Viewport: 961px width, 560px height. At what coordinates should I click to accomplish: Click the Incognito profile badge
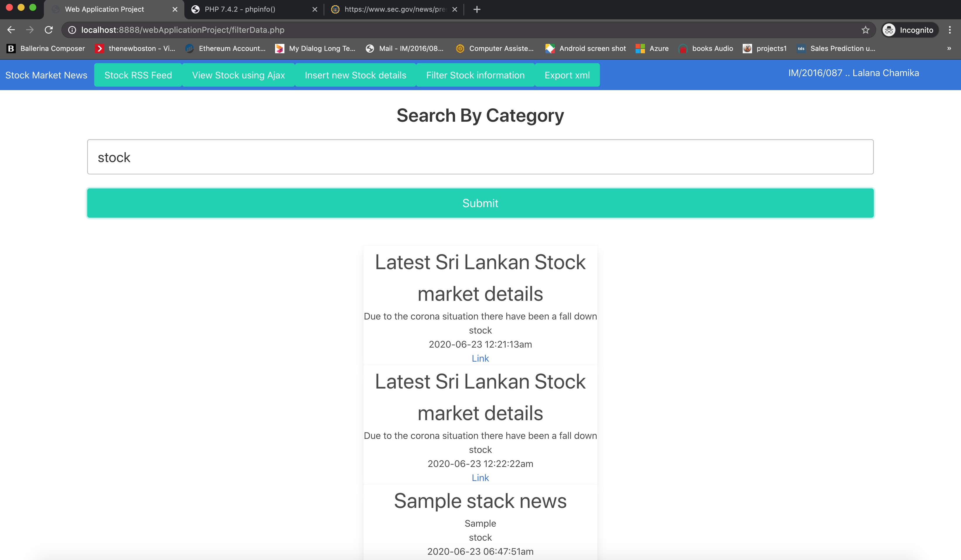[x=909, y=30]
